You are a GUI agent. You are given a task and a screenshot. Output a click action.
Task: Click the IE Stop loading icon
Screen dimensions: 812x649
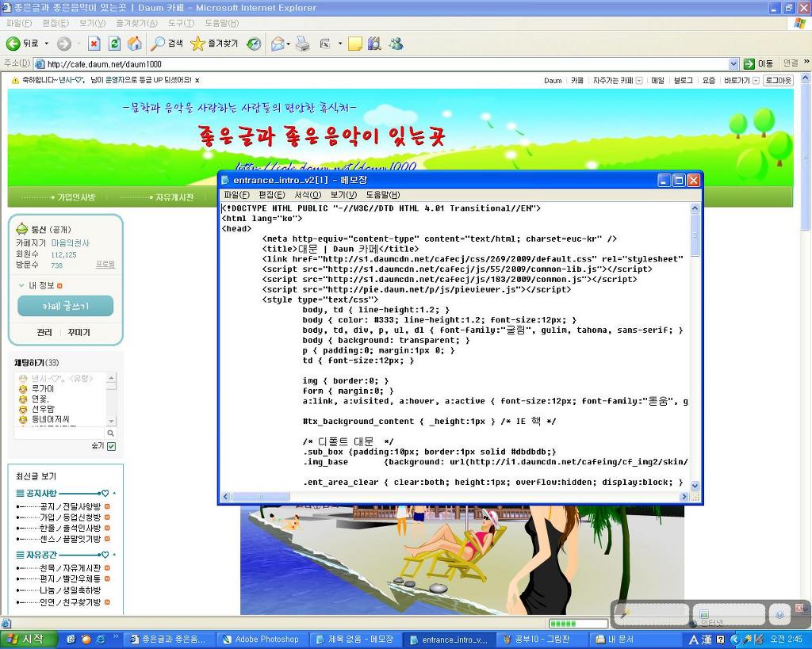(x=94, y=44)
